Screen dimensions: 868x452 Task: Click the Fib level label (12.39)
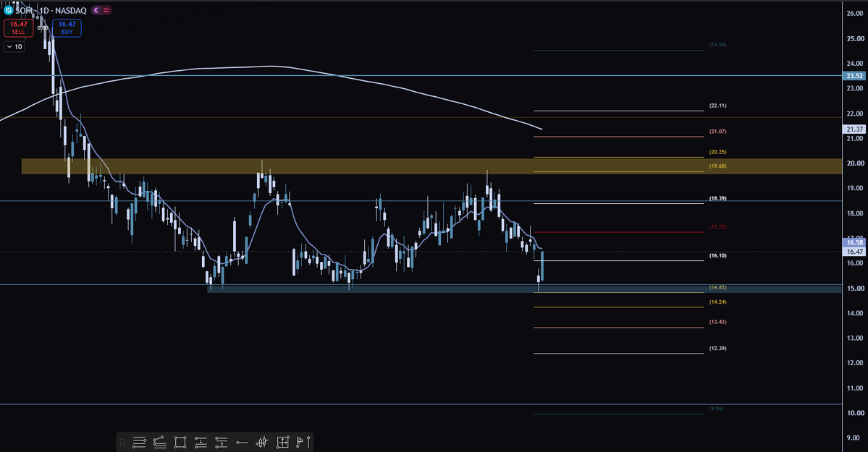[717, 349]
